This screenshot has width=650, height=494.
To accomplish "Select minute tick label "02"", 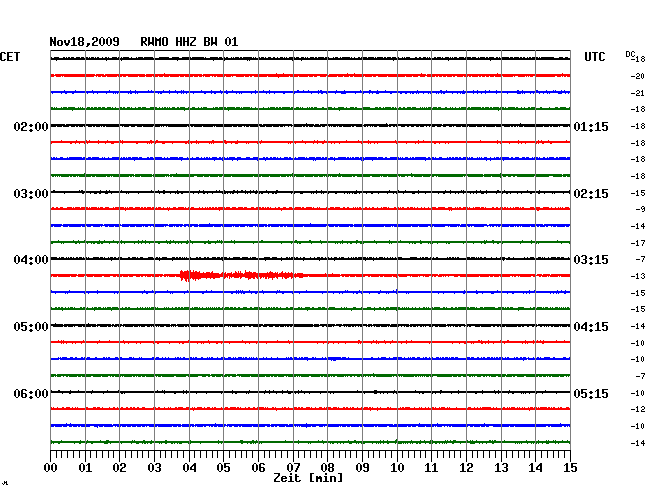I will pos(119,467).
